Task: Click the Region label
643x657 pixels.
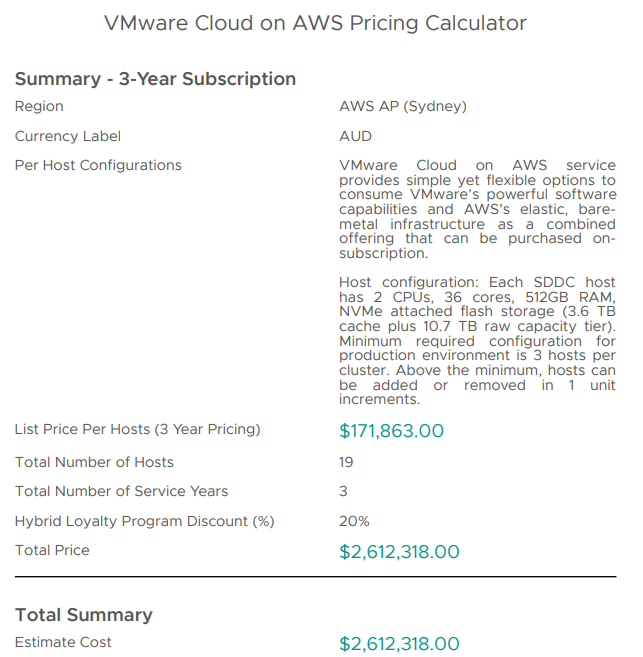Action: coord(39,107)
